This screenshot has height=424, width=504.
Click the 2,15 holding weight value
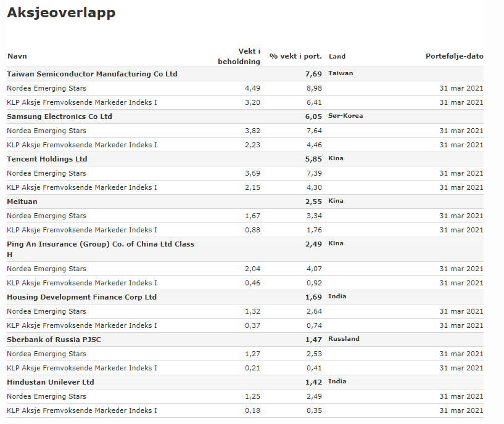pyautogui.click(x=253, y=187)
